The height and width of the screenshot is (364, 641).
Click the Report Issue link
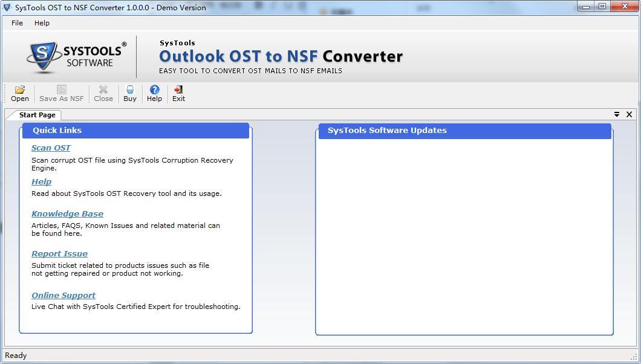click(x=59, y=254)
